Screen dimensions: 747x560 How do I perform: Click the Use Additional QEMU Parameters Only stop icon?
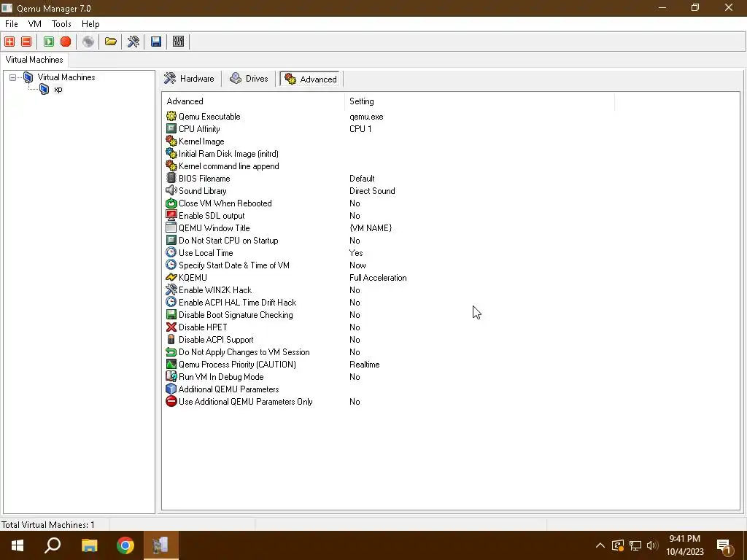coord(171,401)
